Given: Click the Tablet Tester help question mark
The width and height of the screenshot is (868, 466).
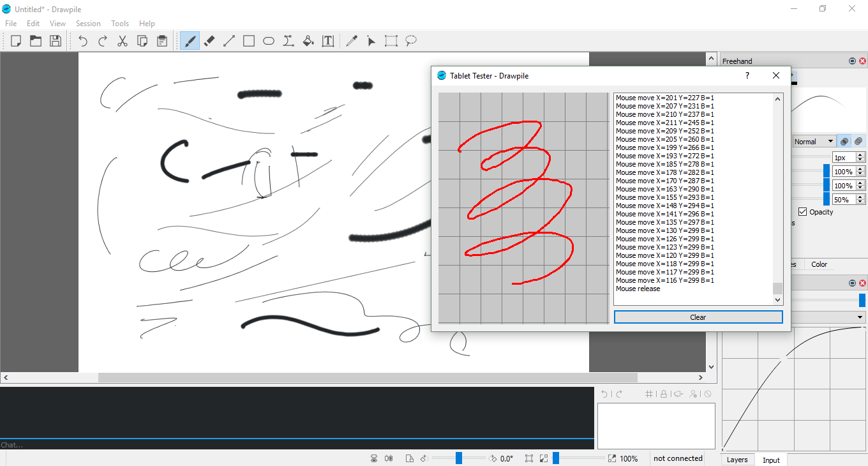Looking at the screenshot, I should (x=747, y=75).
